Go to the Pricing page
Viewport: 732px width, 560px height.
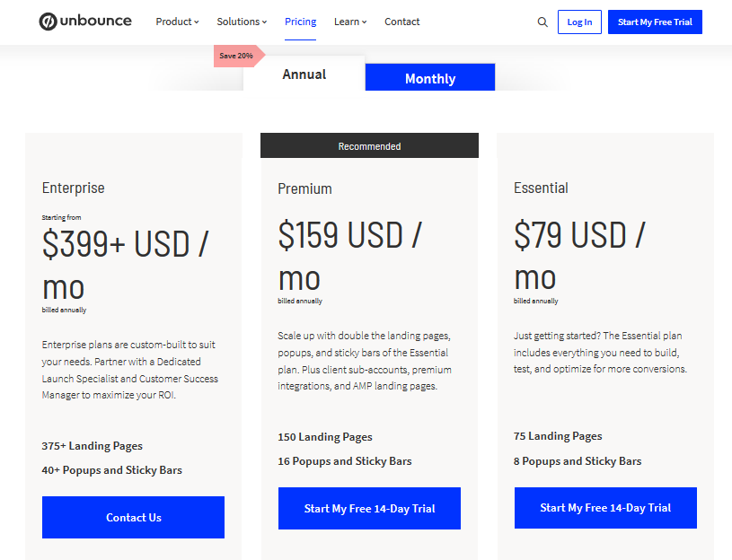click(x=300, y=22)
